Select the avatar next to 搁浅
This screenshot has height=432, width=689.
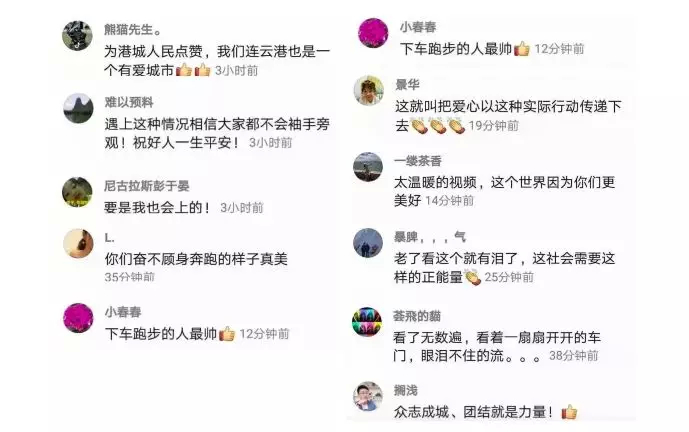(368, 396)
